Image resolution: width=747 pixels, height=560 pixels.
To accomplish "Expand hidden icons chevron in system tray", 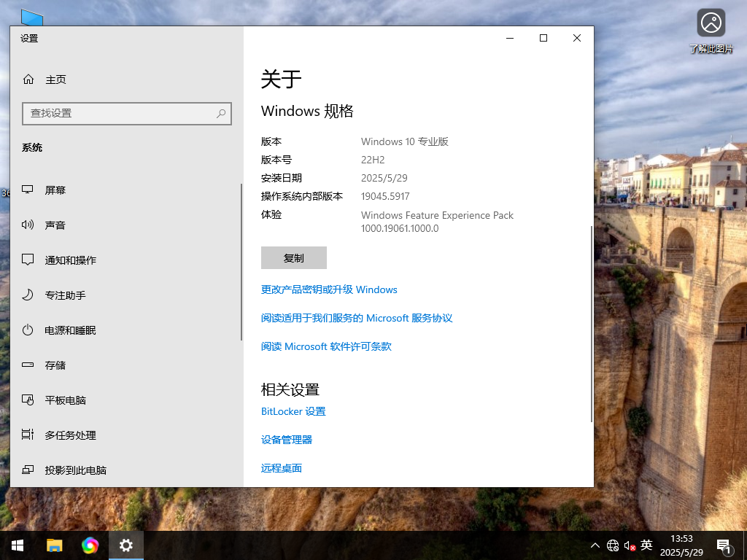I will [x=595, y=545].
